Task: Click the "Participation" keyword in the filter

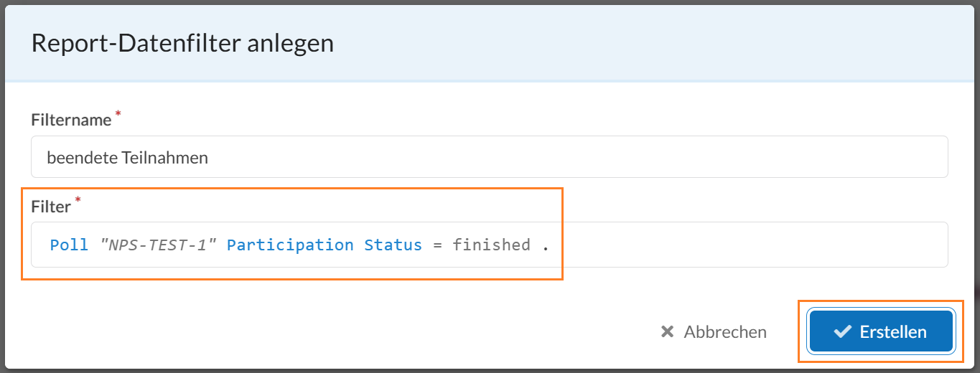Action: 290,245
